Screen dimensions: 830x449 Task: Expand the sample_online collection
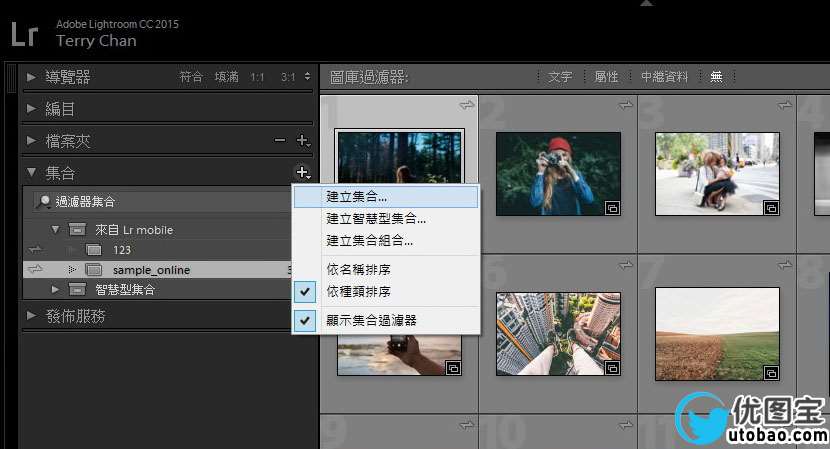click(72, 270)
